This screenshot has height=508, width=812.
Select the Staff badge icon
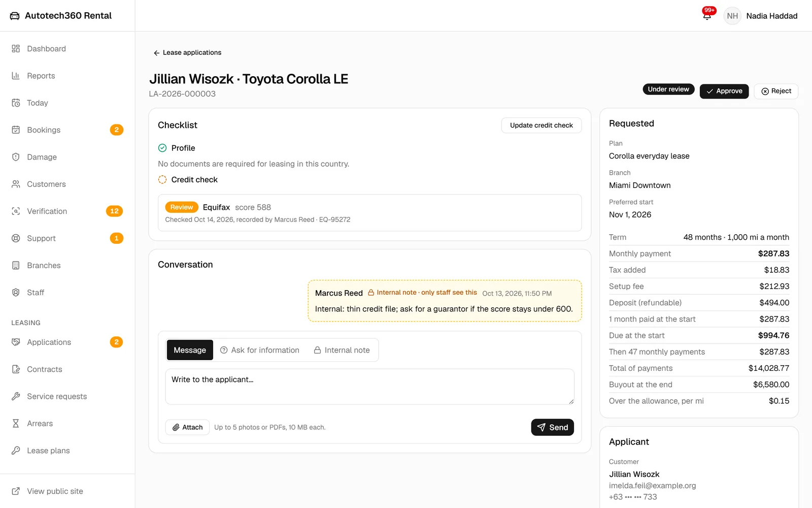[x=16, y=293]
